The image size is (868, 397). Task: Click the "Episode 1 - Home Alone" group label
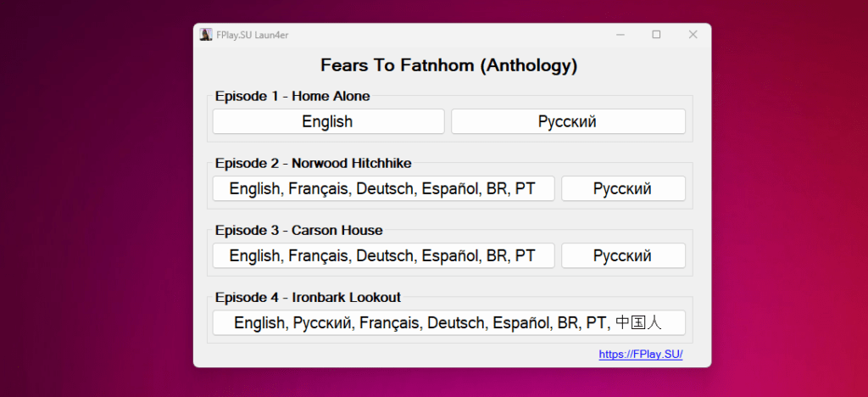tap(292, 96)
